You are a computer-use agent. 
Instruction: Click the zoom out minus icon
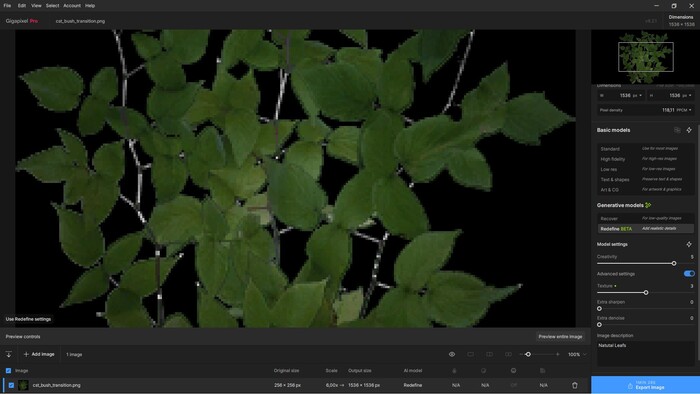click(521, 354)
